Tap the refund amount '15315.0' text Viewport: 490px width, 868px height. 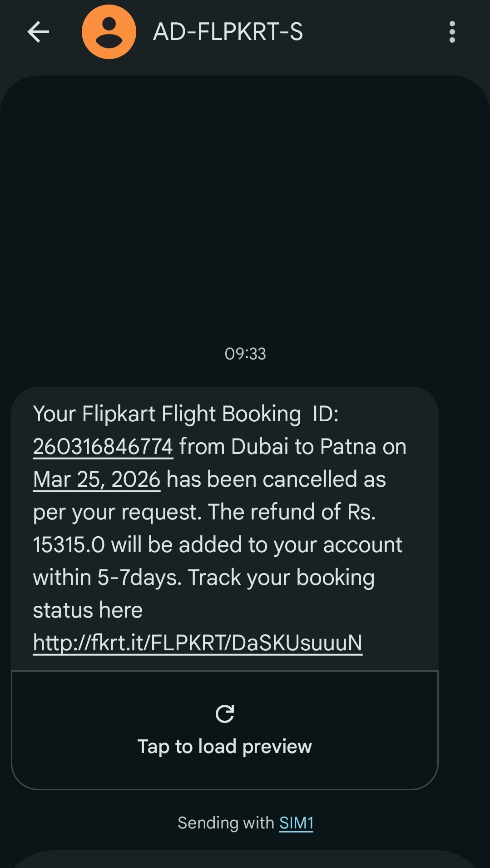click(x=69, y=545)
